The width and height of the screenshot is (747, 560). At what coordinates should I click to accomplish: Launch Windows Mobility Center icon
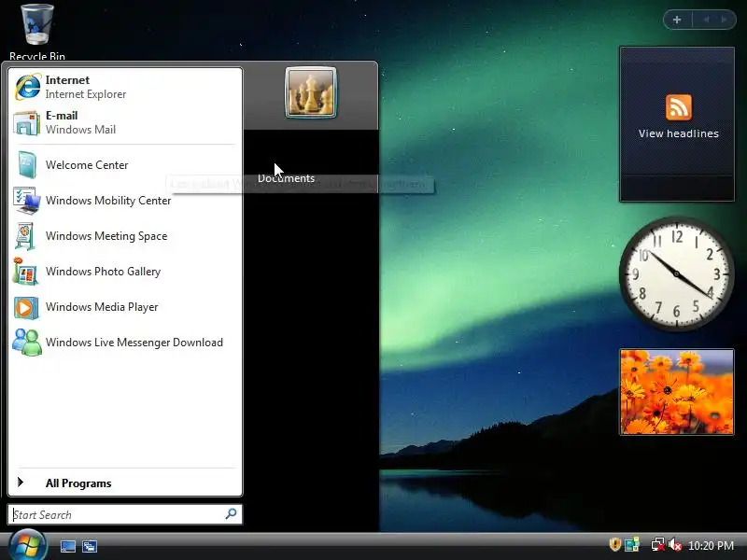click(x=27, y=201)
